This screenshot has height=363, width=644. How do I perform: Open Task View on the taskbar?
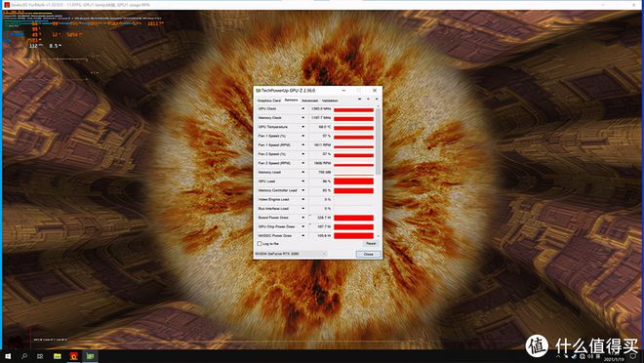click(40, 356)
